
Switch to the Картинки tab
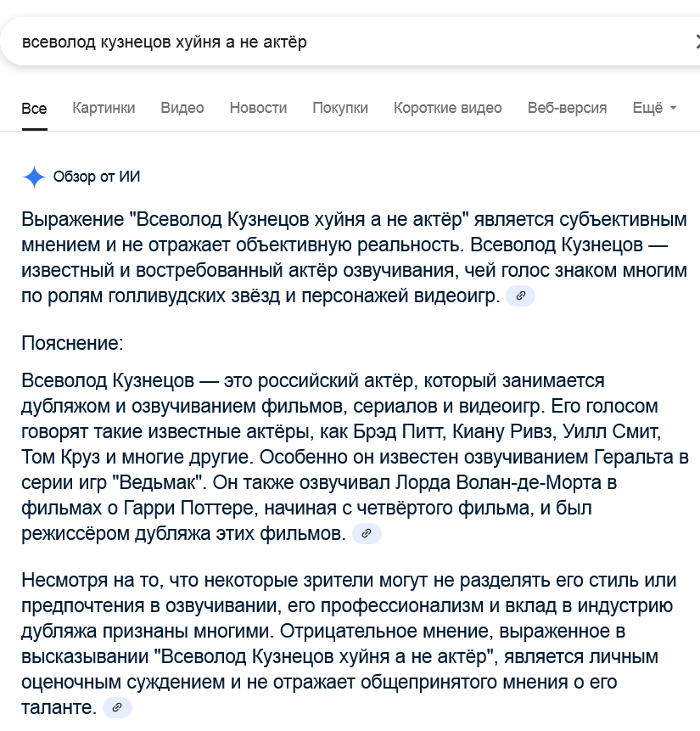click(x=104, y=108)
